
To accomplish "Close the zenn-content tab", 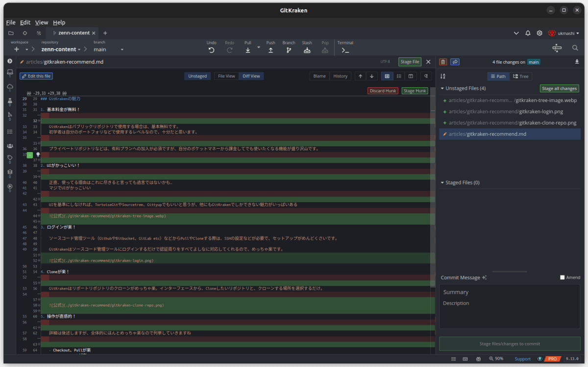I will click(x=94, y=33).
